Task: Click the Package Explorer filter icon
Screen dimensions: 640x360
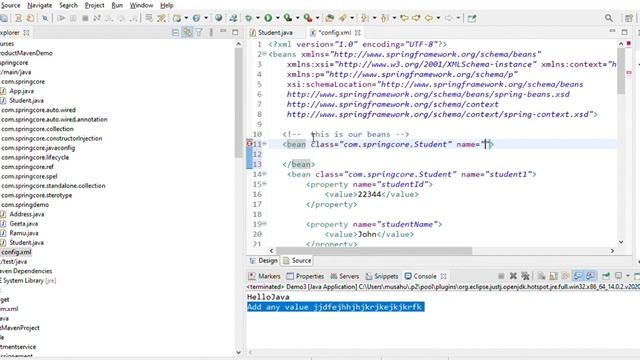Action: pyautogui.click(x=199, y=32)
